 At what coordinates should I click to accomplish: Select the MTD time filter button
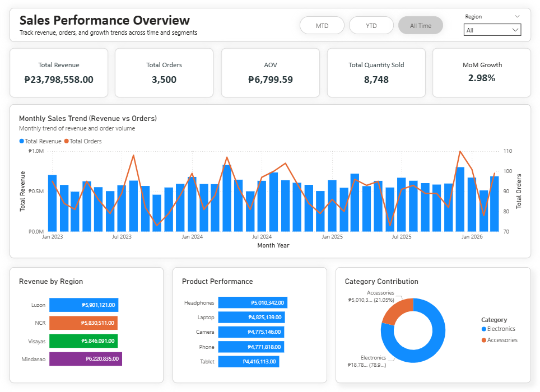pyautogui.click(x=322, y=26)
